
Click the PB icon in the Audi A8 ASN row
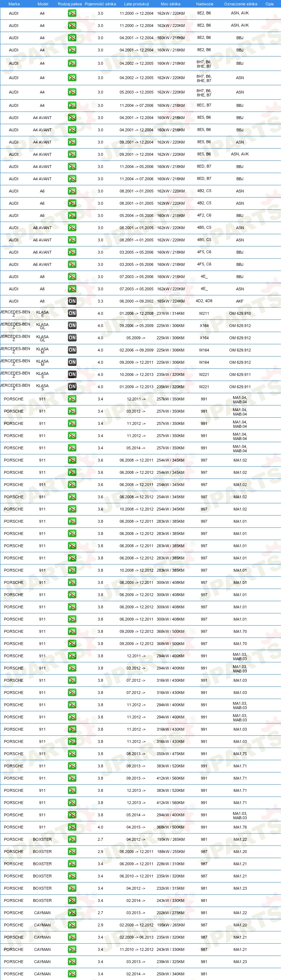point(72,289)
